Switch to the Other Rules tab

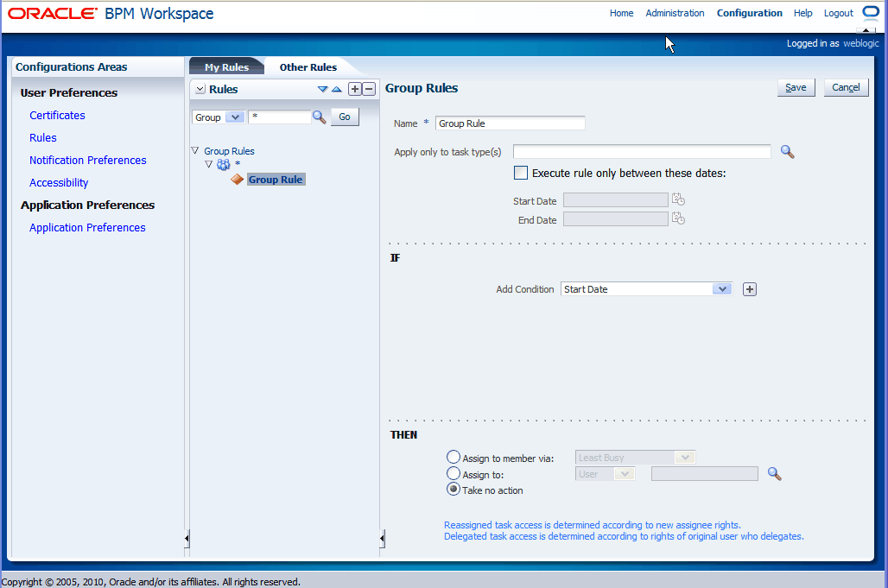click(x=308, y=66)
